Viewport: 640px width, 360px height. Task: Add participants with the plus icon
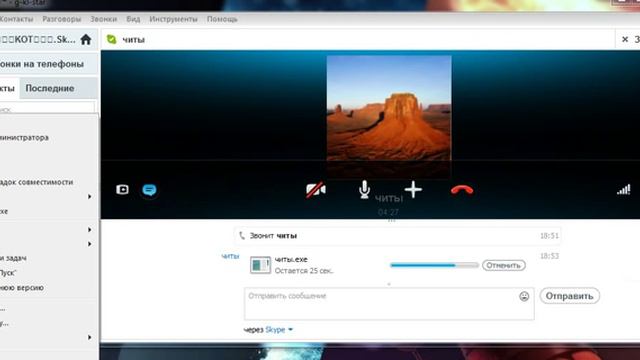(x=413, y=190)
